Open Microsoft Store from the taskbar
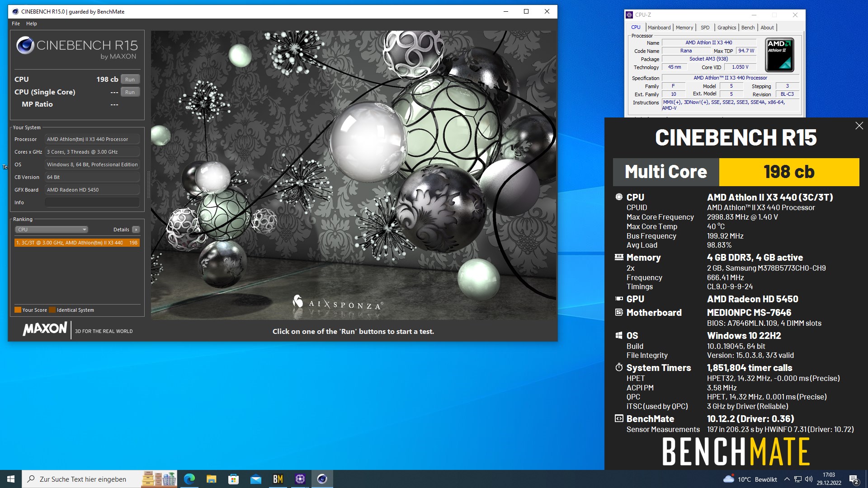The width and height of the screenshot is (868, 488). (233, 479)
